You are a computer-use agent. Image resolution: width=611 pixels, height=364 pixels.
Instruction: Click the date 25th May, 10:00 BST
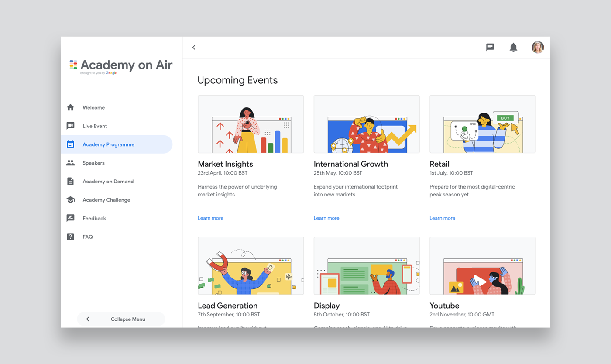coord(338,173)
